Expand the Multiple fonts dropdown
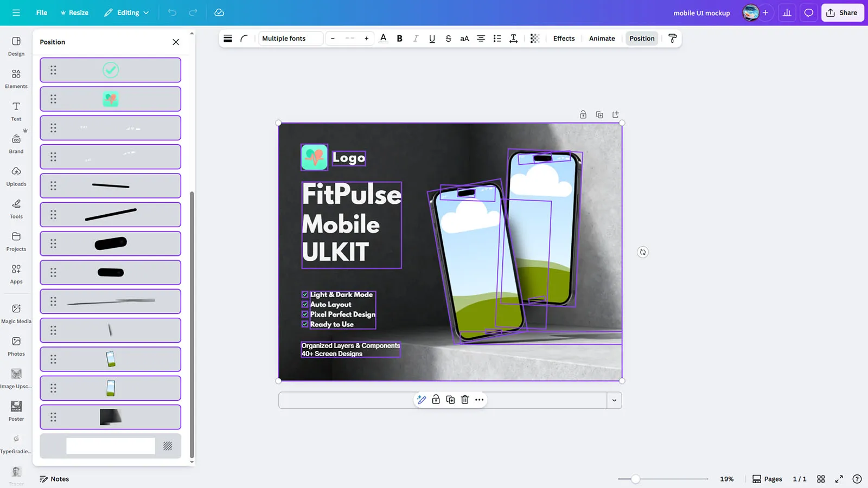 [290, 38]
